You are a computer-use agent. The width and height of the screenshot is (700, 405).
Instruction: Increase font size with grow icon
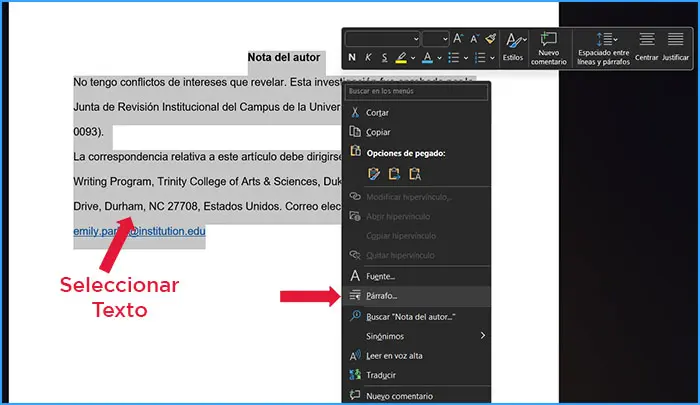[458, 39]
